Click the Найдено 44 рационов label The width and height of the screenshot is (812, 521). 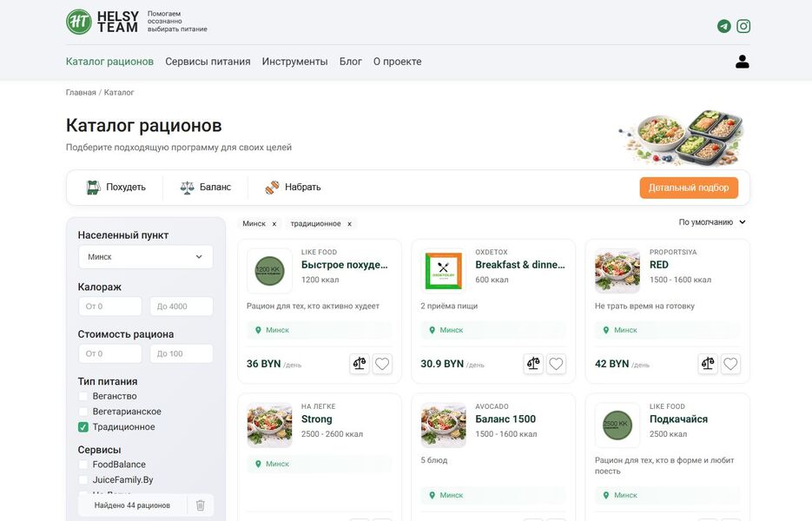(132, 505)
